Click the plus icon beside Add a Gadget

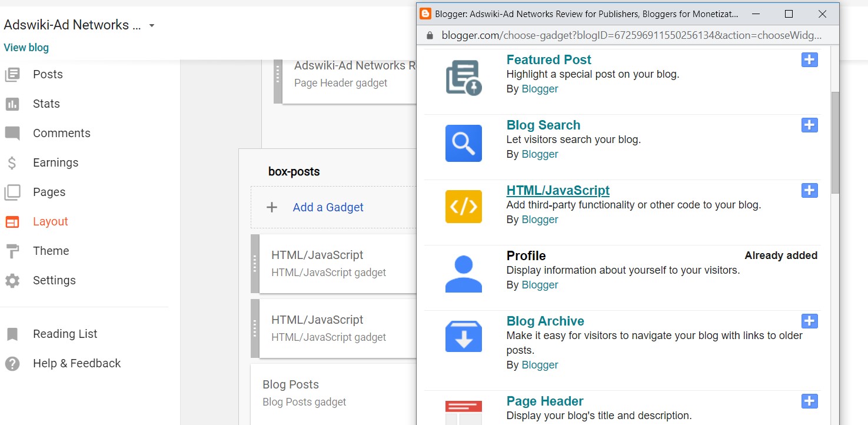272,207
